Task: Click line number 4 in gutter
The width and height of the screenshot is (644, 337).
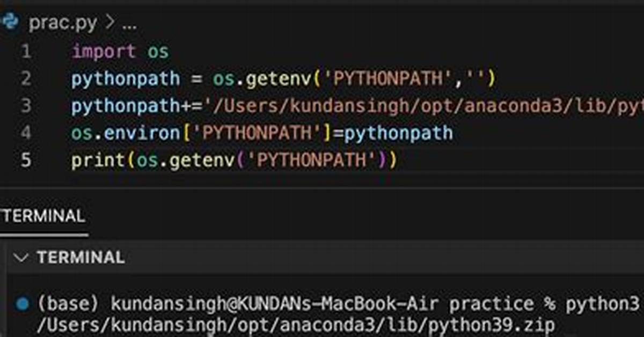Action: tap(26, 133)
